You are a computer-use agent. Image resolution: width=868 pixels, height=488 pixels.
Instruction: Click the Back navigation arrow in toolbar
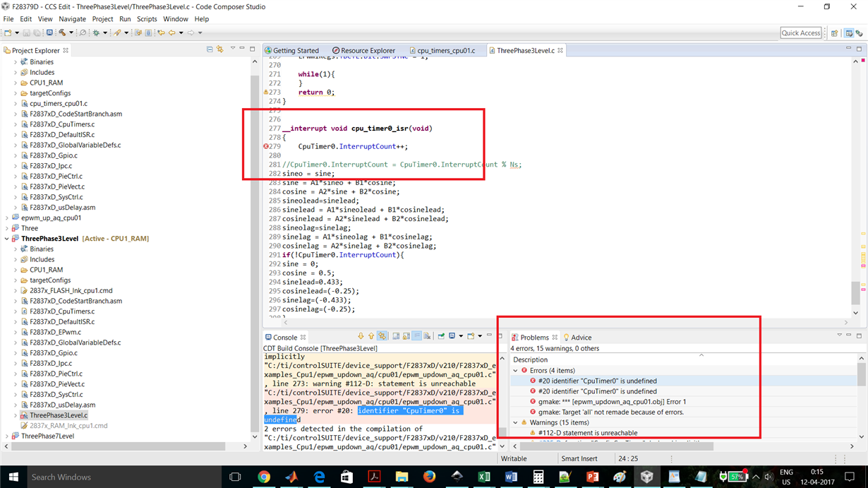[x=171, y=32]
